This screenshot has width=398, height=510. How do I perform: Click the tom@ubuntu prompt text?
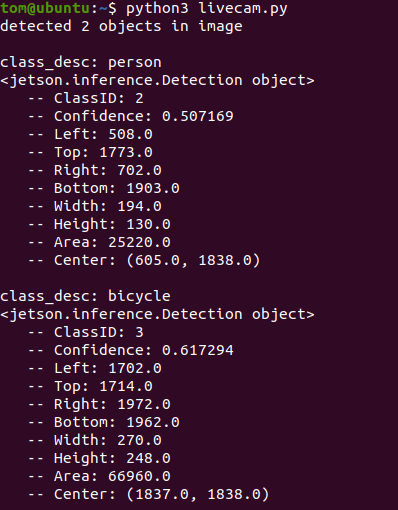pyautogui.click(x=45, y=8)
